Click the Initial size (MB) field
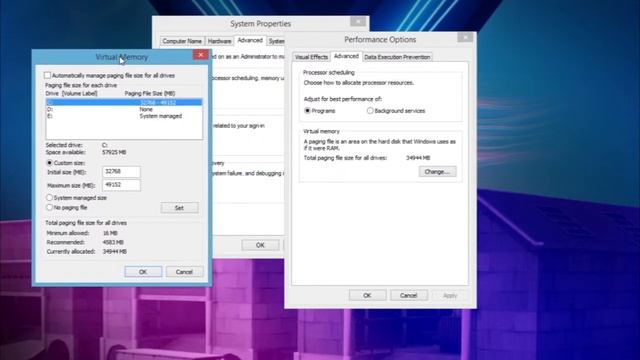Image resolution: width=640 pixels, height=360 pixels. [121, 172]
